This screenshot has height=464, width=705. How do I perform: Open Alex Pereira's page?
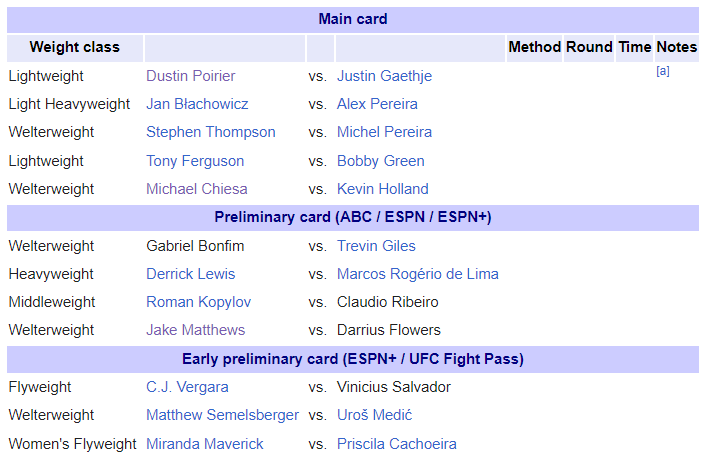(x=377, y=104)
